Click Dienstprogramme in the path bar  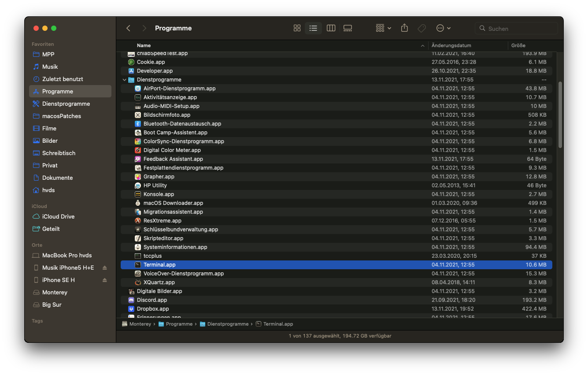pos(228,324)
